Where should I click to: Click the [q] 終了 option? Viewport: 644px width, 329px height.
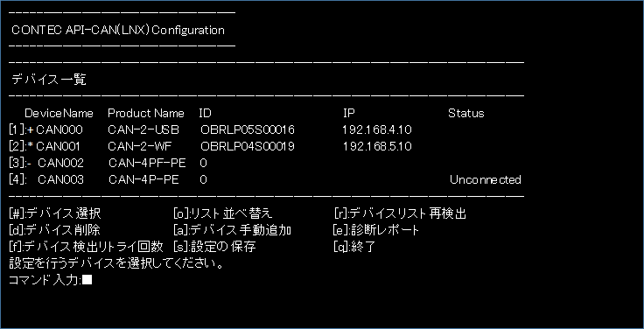354,247
